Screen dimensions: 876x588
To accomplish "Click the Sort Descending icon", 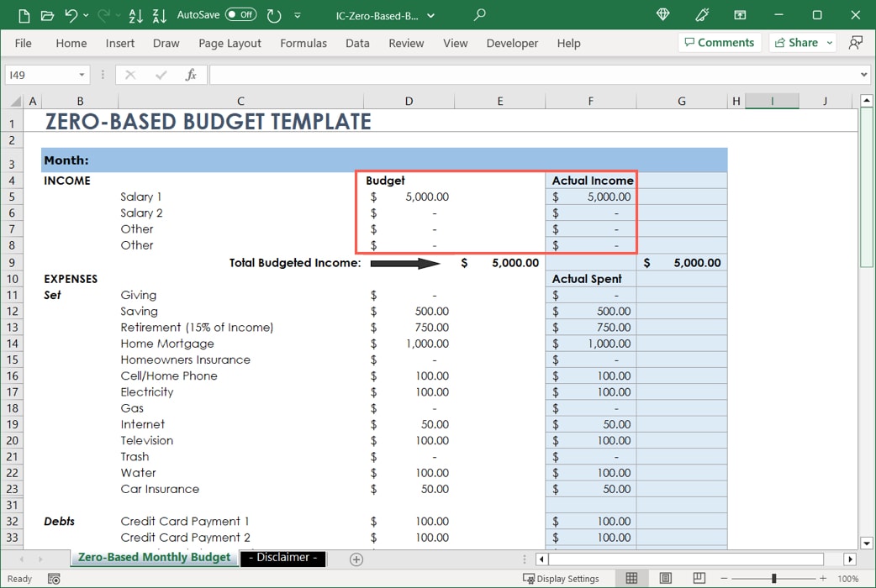I will [x=160, y=15].
